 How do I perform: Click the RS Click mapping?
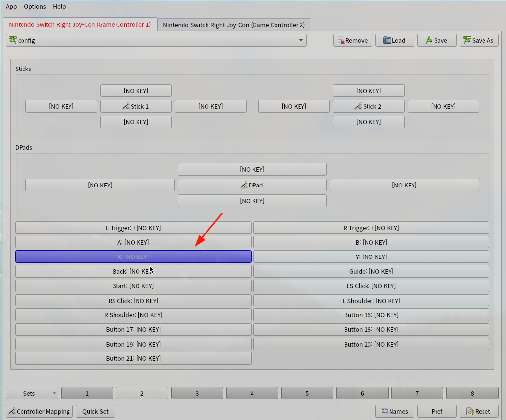[x=133, y=301]
